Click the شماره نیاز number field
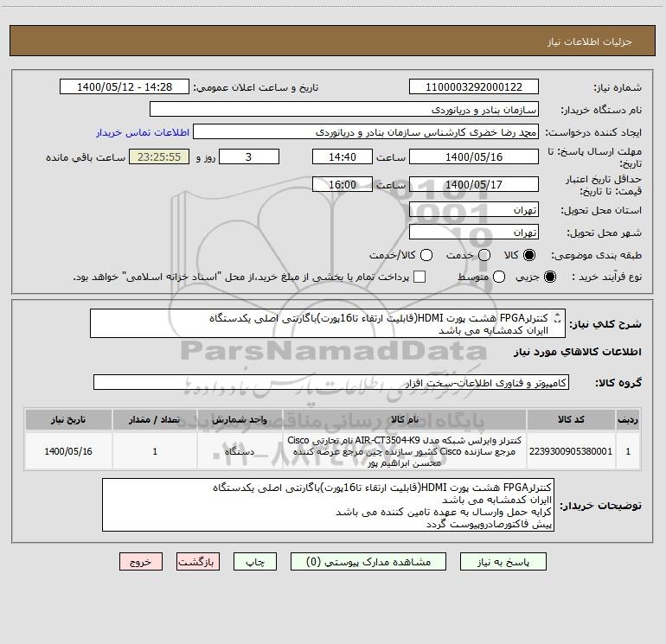Screen dimensions: 666x644 point(474,87)
